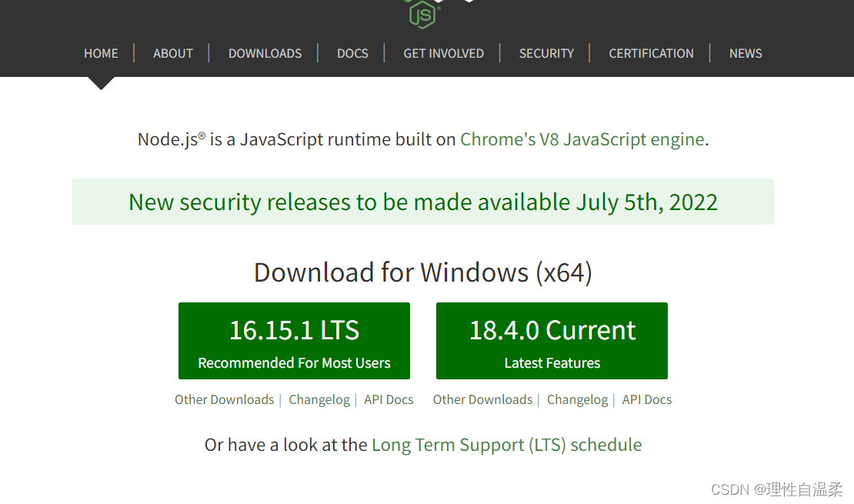Viewport: 854px width, 504px height.
Task: Download the 16.15.1 LTS version
Action: tap(294, 341)
